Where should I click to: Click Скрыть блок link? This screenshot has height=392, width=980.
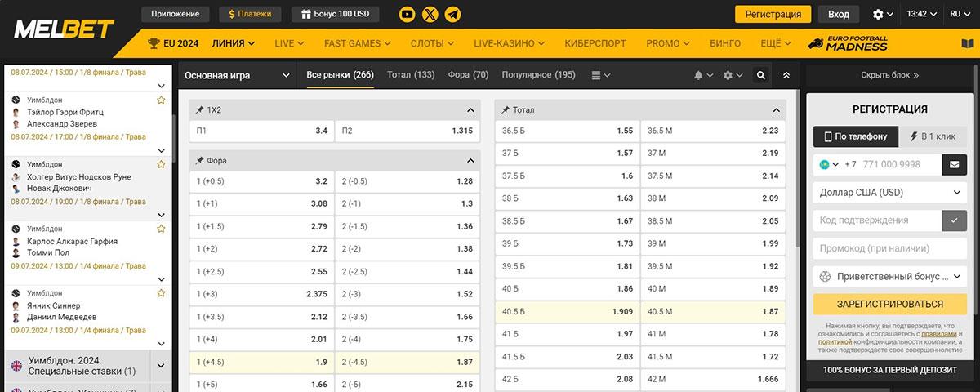(890, 75)
